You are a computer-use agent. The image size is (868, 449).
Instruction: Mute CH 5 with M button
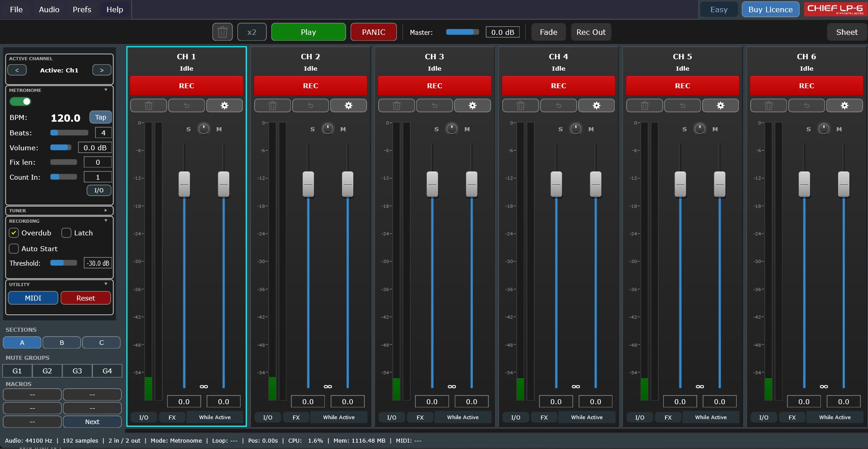715,129
